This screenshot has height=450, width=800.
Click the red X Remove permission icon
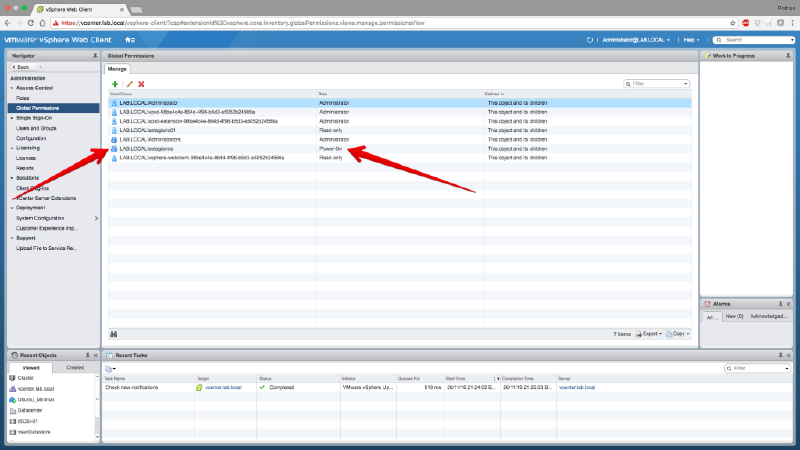pyautogui.click(x=141, y=84)
